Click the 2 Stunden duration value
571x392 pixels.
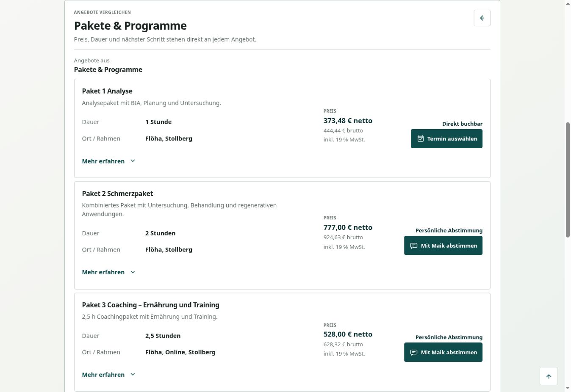tap(160, 233)
